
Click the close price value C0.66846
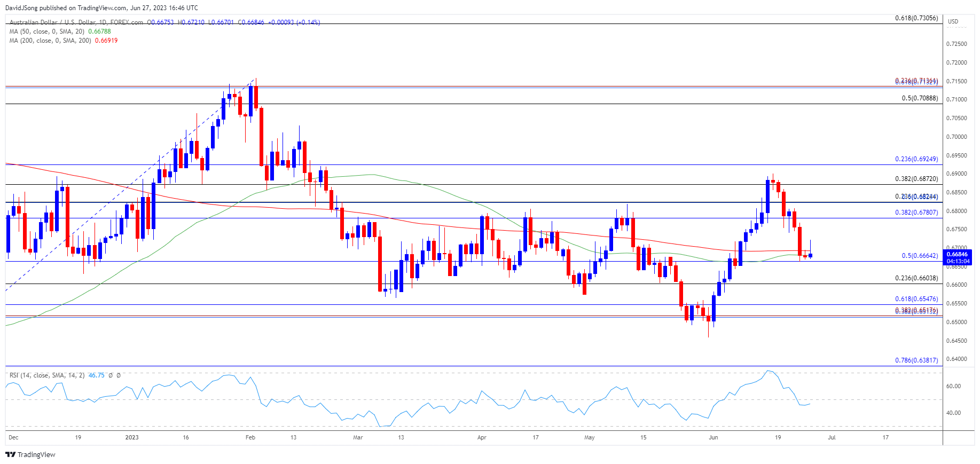[251, 22]
